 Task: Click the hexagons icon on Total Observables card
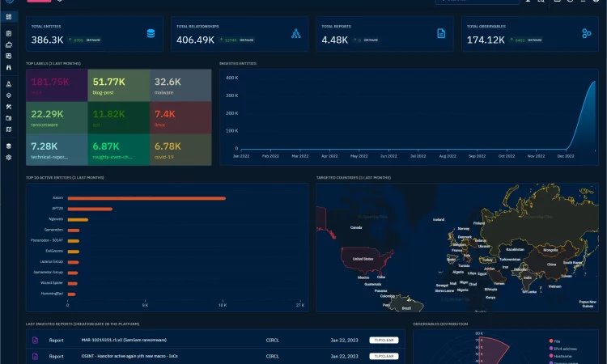click(587, 34)
